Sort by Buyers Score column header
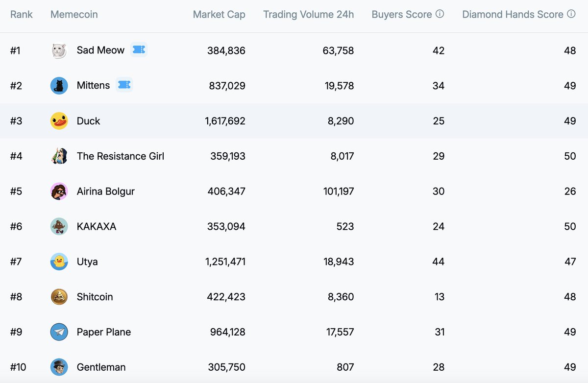This screenshot has height=383, width=588. coord(402,15)
